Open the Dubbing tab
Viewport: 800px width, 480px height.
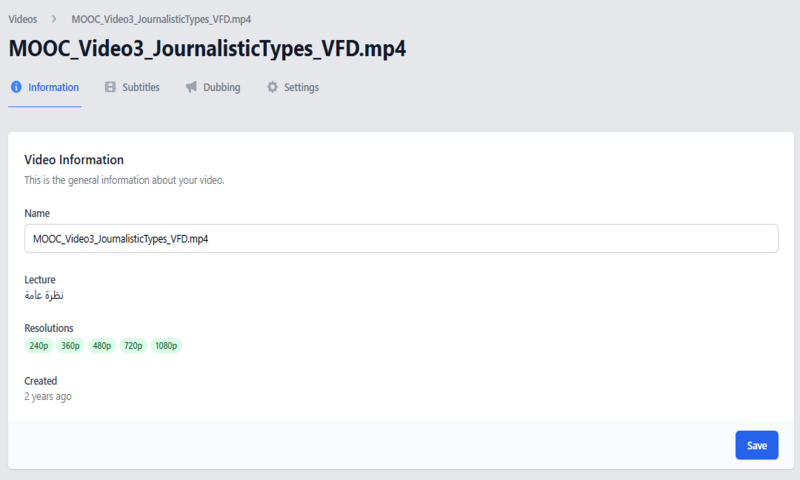point(213,87)
